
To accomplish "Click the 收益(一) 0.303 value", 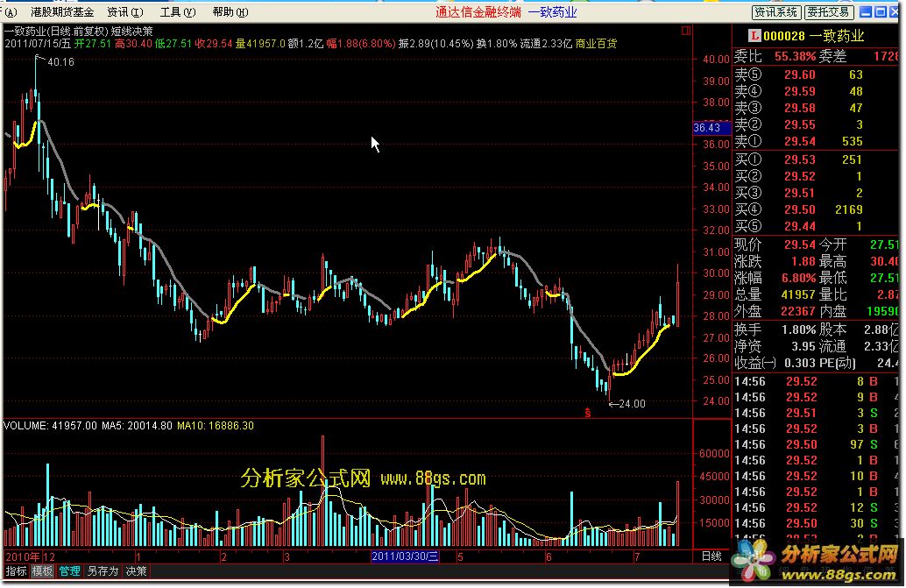I will tap(798, 364).
